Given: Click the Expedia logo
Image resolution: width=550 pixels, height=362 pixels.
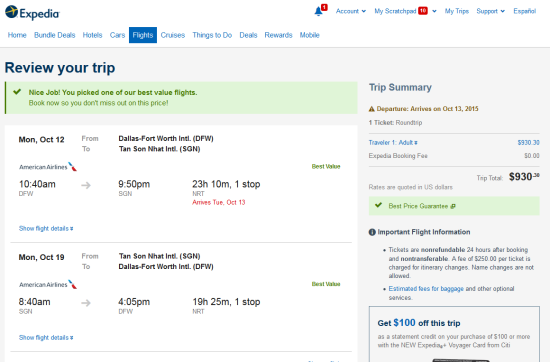Looking at the screenshot, I should click(x=32, y=13).
